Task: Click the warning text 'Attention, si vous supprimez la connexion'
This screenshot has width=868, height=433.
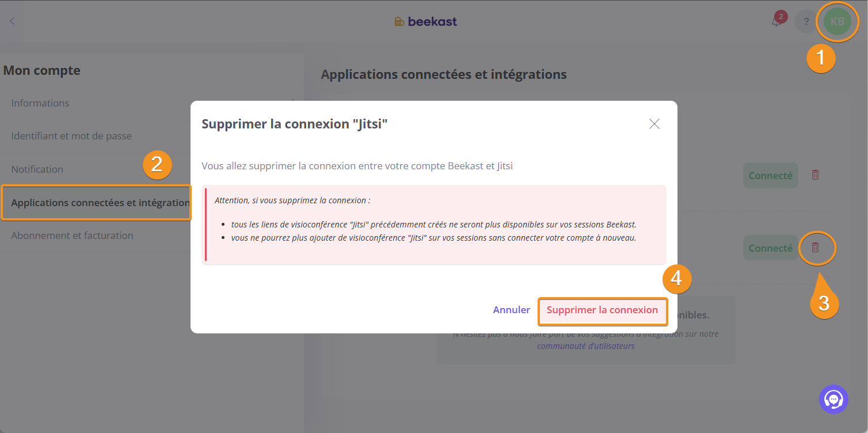Action: 292,200
